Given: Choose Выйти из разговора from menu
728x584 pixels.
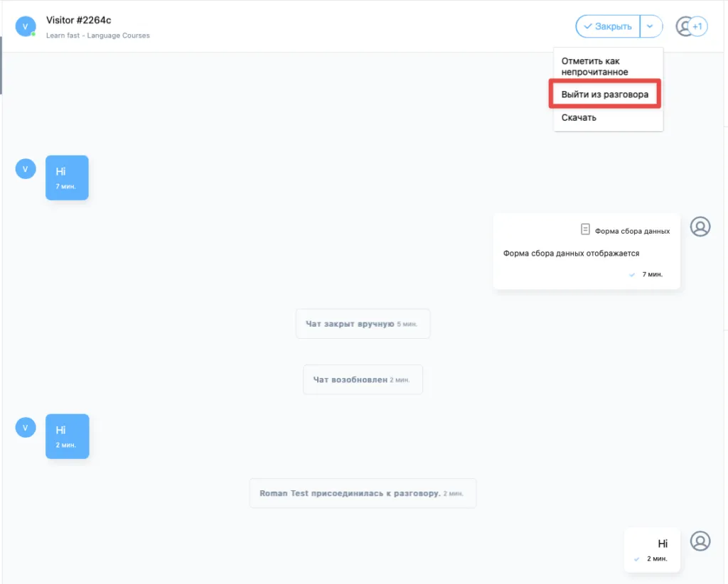Looking at the screenshot, I should pyautogui.click(x=604, y=94).
